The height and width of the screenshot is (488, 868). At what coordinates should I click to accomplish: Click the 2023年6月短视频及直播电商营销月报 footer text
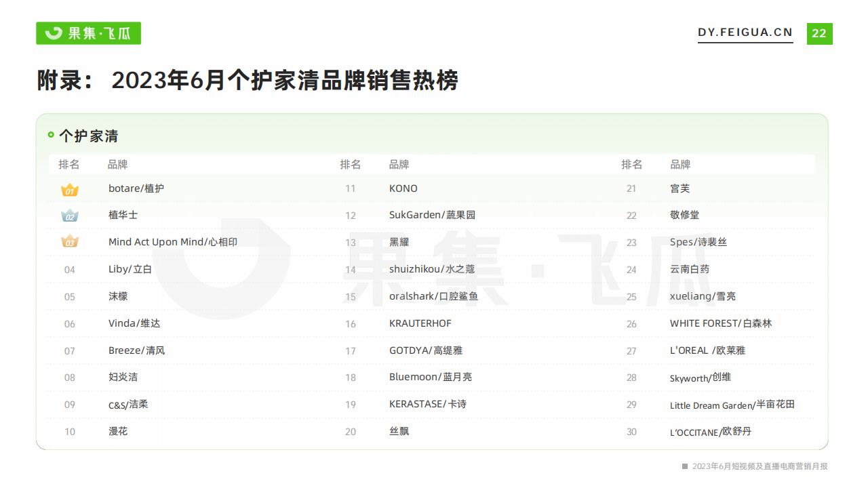759,466
